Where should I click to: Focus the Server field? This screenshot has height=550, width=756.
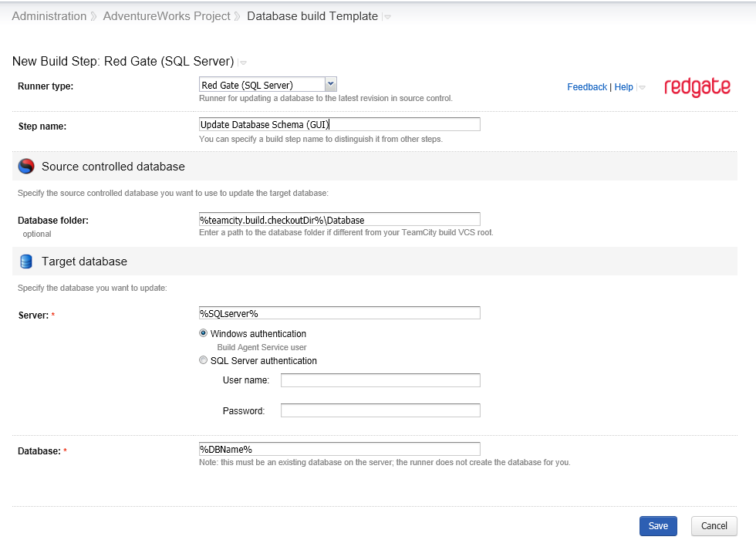point(339,313)
